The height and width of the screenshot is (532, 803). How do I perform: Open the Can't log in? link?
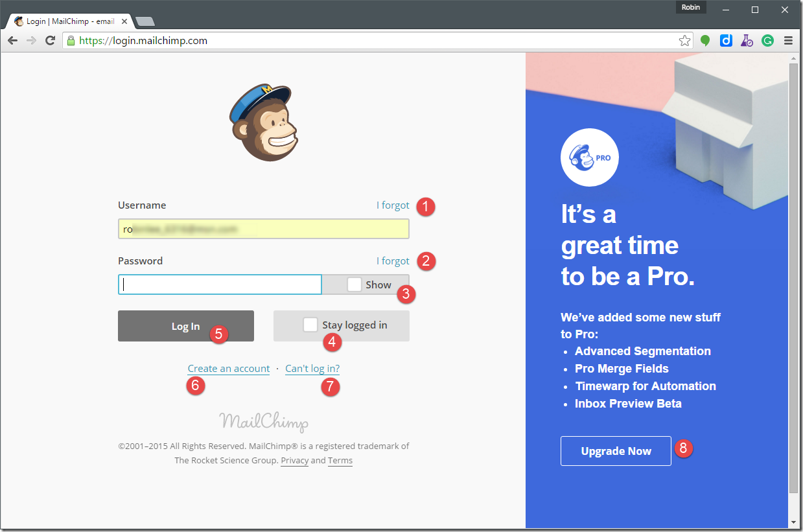tap(312, 369)
